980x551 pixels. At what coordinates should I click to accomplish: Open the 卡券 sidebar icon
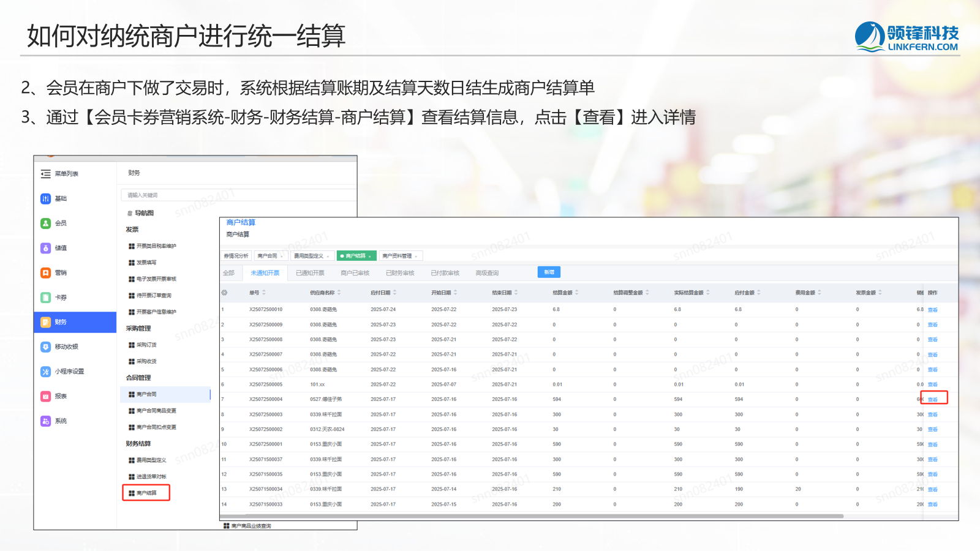tap(46, 298)
